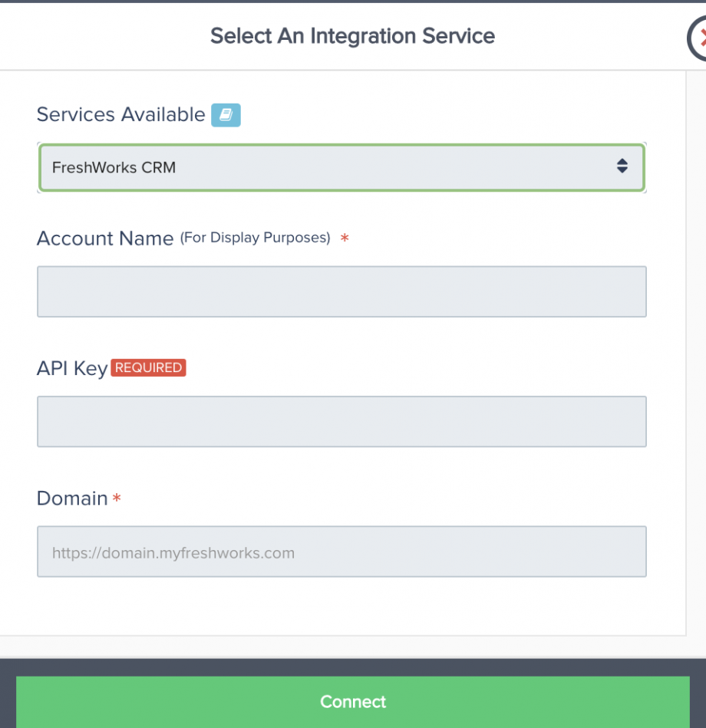Click the scrollbar track at the dialog's right
The height and width of the screenshot is (728, 706).
[696, 353]
